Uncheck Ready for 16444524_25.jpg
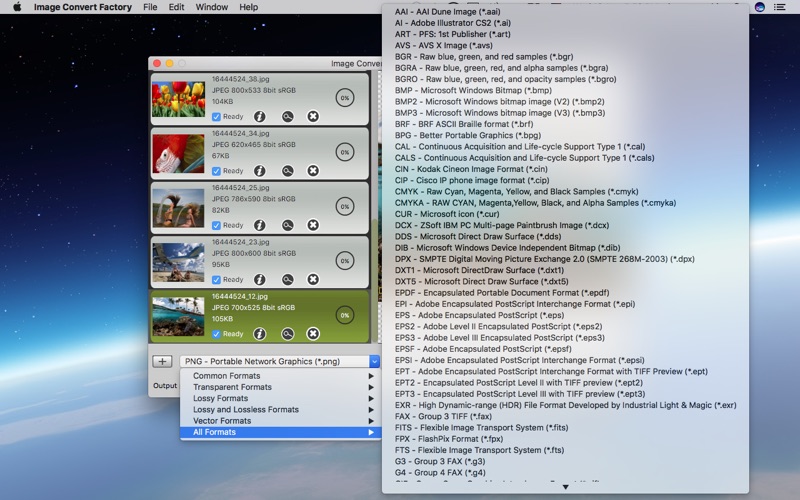This screenshot has height=500, width=800. (x=216, y=226)
